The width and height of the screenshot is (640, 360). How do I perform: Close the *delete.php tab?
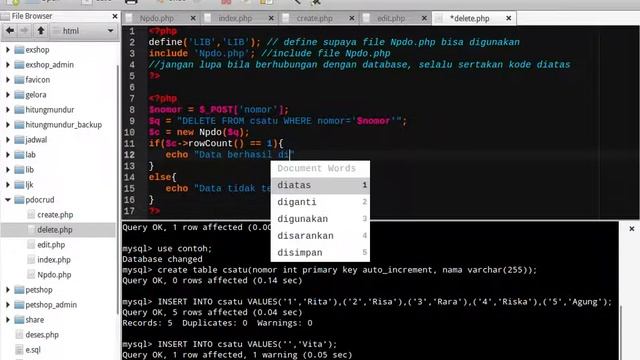pyautogui.click(x=509, y=18)
